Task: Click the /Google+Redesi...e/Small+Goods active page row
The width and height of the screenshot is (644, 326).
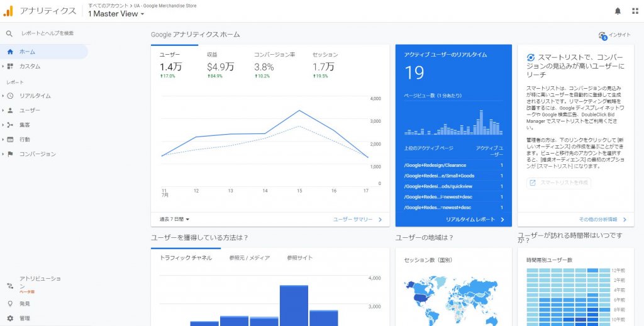Action: (x=453, y=176)
